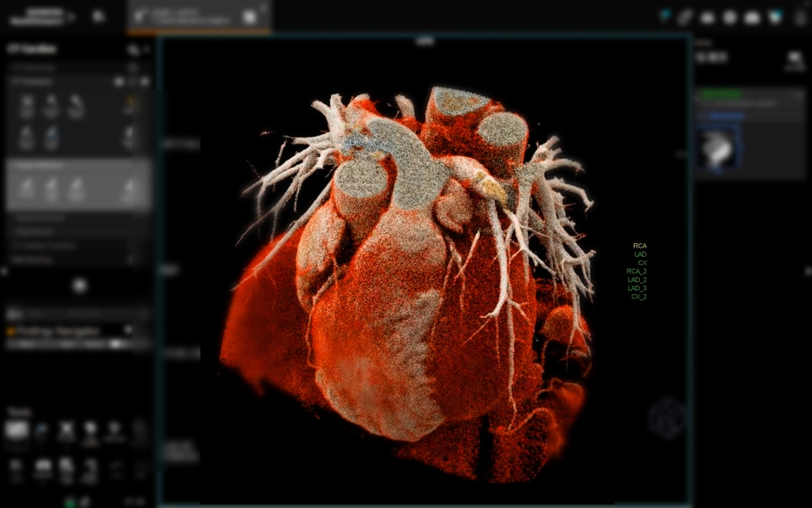Screen dimensions: 812x508
Task: Click the round button in left panel
Action: (80, 285)
